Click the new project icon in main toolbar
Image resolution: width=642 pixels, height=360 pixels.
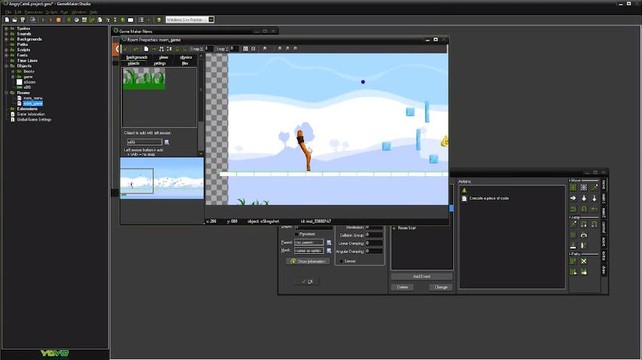pos(7,20)
